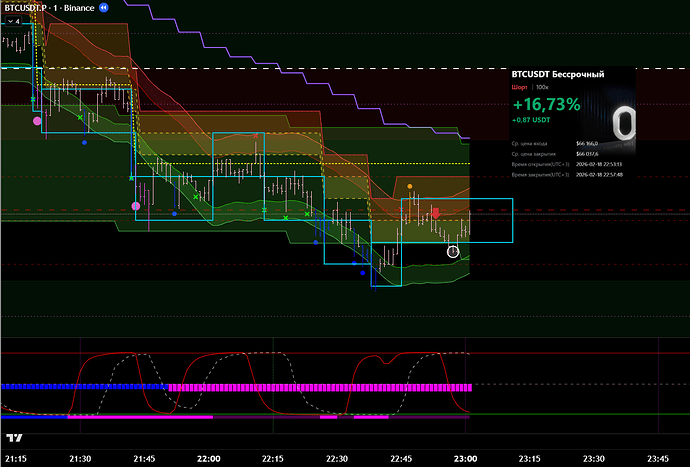Click the red Шорт label in the trade card
This screenshot has width=690, height=467.
pos(519,88)
